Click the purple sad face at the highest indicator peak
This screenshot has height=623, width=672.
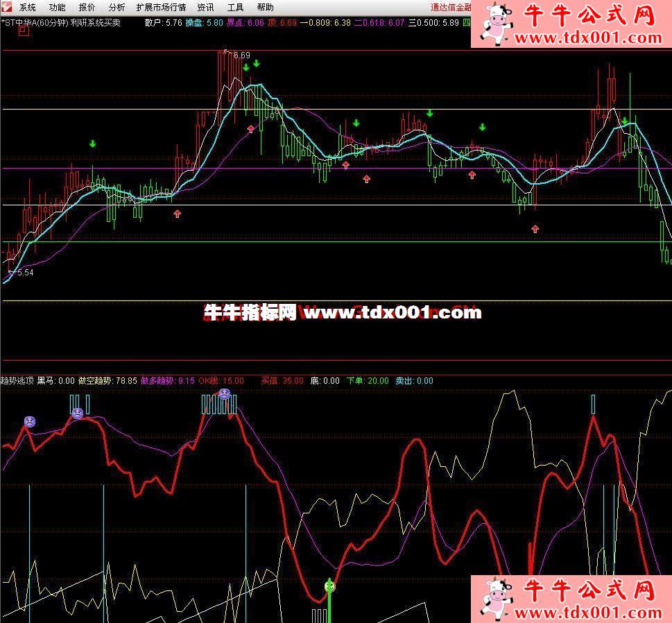[224, 393]
